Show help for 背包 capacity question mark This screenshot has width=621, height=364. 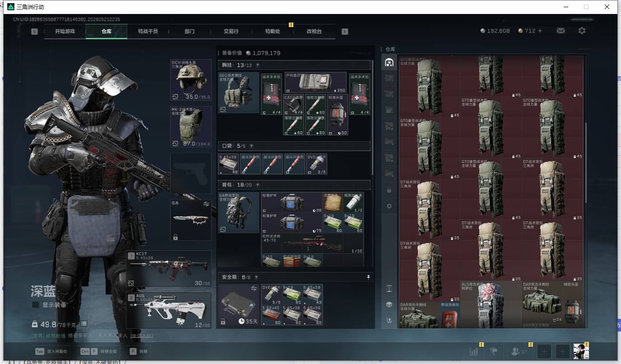coord(257,185)
